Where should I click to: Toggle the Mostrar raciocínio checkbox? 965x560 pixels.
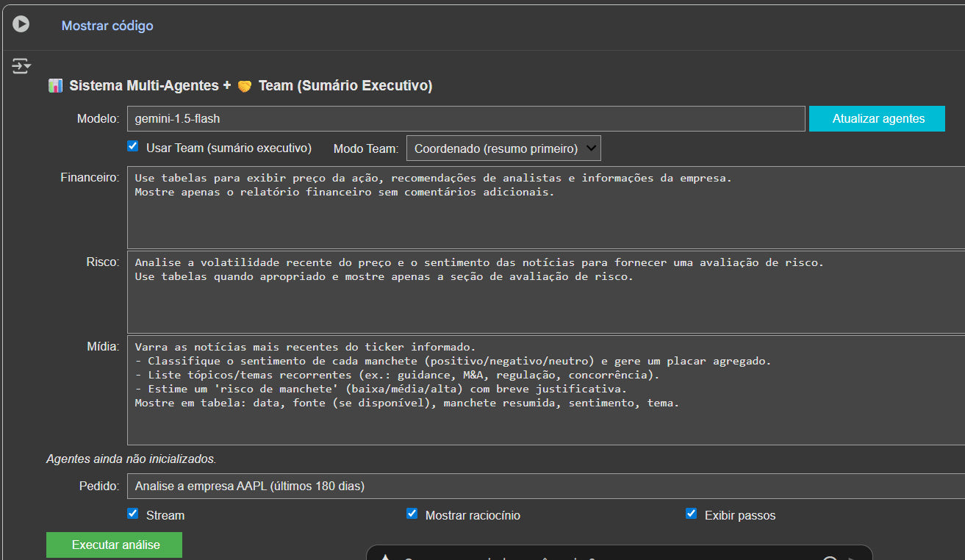click(412, 514)
